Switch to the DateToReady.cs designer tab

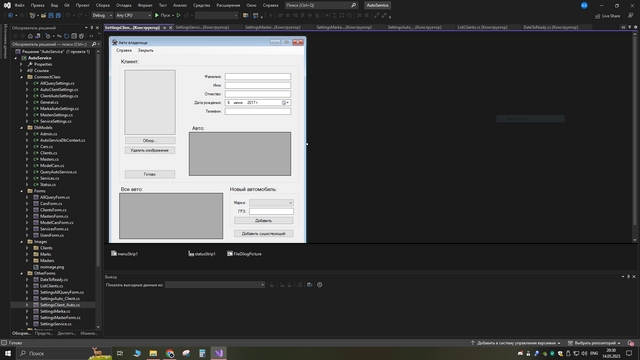[550, 27]
